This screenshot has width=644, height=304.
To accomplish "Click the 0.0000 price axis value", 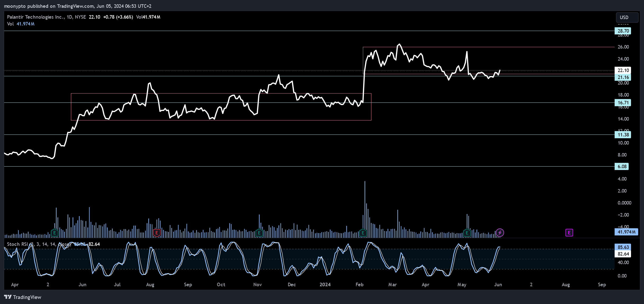I will (624, 203).
